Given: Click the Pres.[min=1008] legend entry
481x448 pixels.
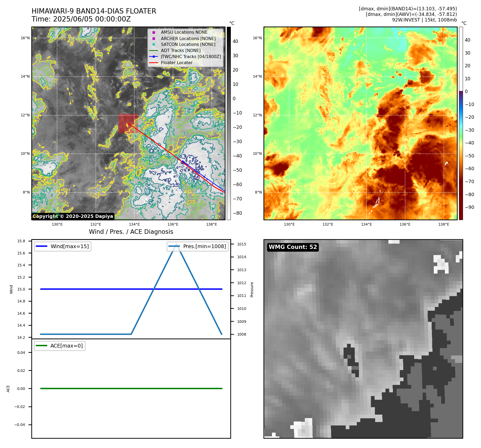Looking at the screenshot, I should [x=198, y=246].
